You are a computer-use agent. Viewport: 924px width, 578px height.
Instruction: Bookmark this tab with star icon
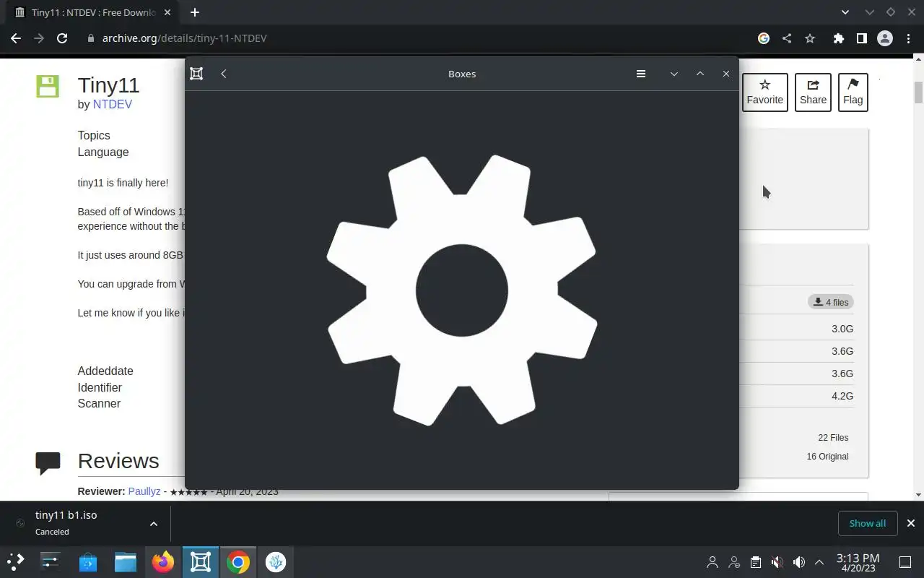(x=810, y=38)
